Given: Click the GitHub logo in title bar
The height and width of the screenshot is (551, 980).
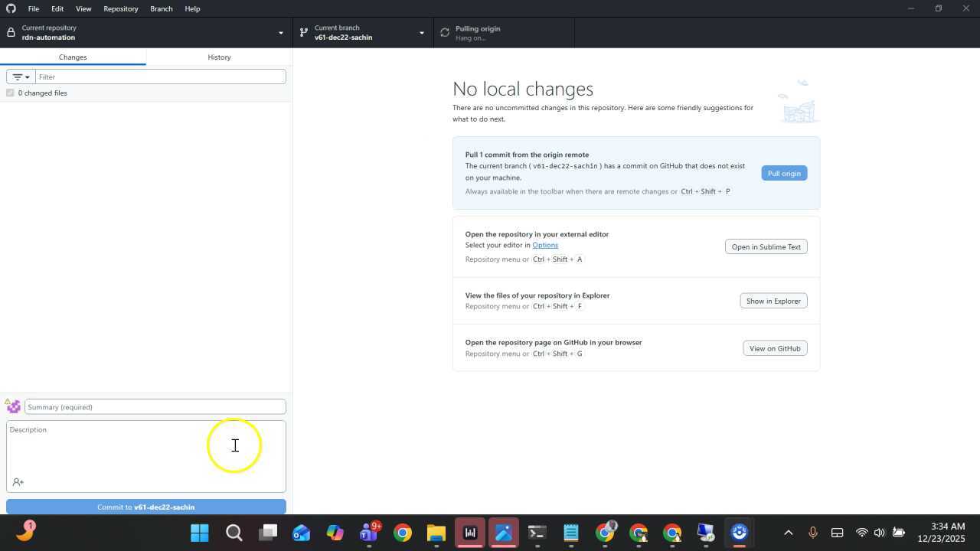Looking at the screenshot, I should tap(11, 8).
